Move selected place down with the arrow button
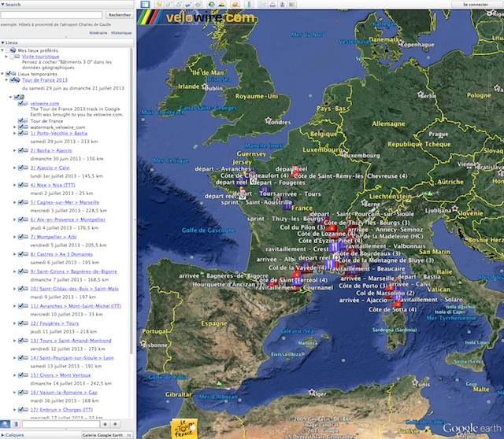The height and width of the screenshot is (439, 504). click(x=115, y=424)
